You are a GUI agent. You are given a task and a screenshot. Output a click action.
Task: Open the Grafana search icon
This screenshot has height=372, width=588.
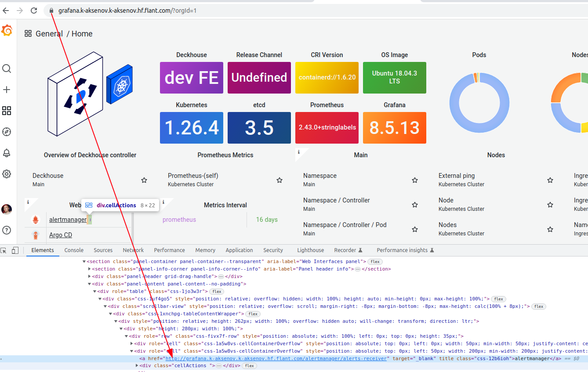[7, 69]
